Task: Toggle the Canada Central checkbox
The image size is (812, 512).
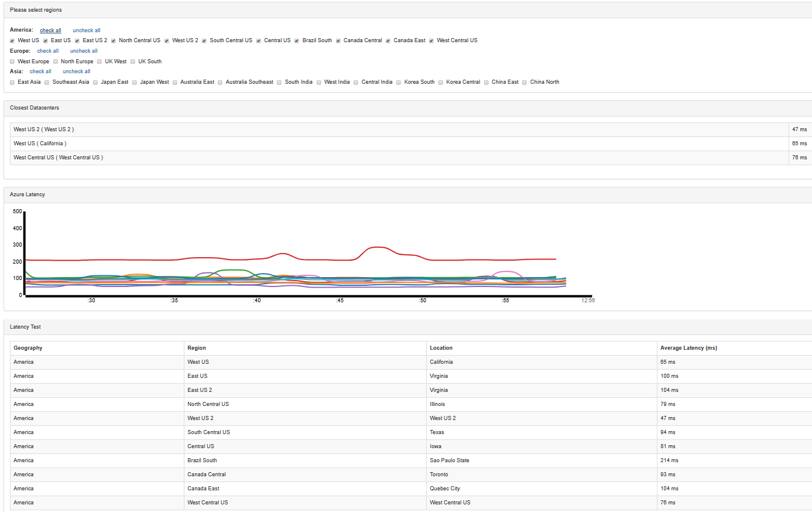Action: coord(338,41)
